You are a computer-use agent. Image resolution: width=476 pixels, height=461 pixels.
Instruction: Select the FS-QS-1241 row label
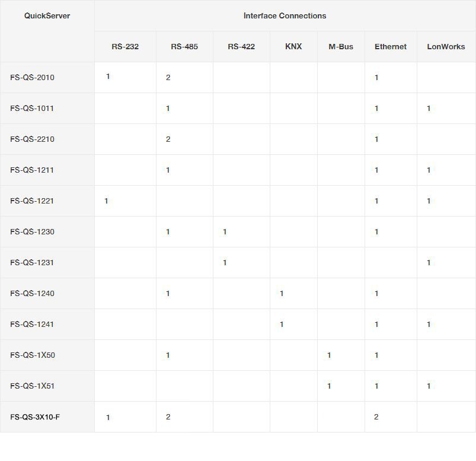(x=32, y=325)
